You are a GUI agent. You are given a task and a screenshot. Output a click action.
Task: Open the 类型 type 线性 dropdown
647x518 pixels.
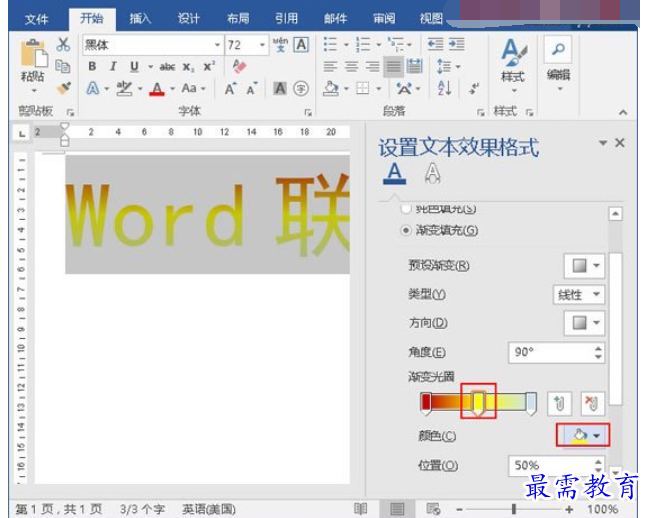point(579,294)
